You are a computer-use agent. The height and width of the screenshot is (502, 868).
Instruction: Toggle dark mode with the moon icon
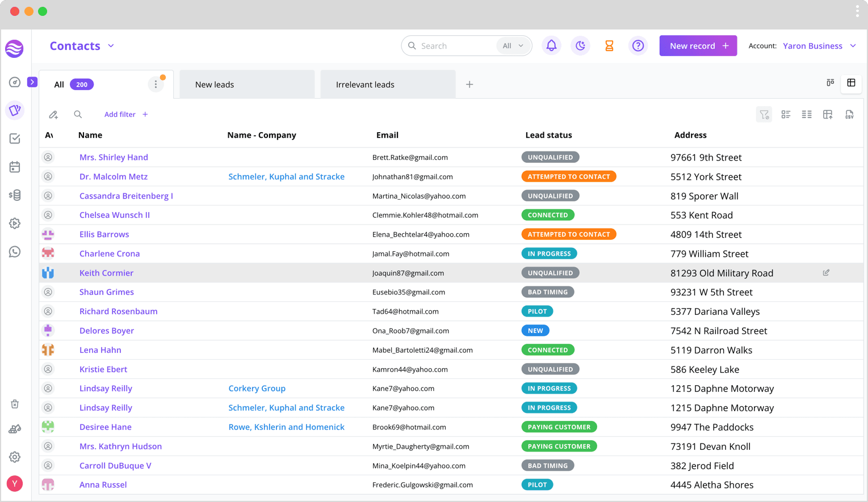(580, 46)
